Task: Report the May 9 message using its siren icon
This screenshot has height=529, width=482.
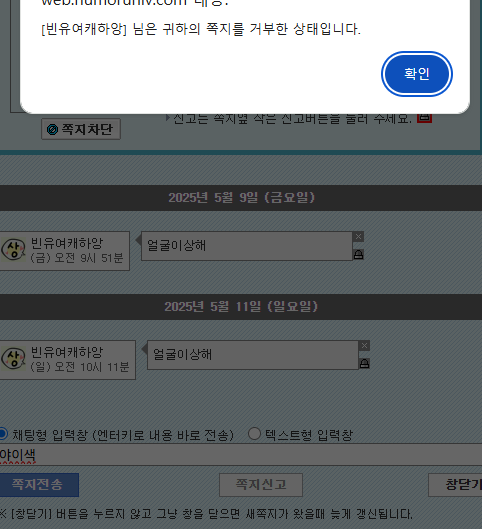Action: pos(359,254)
